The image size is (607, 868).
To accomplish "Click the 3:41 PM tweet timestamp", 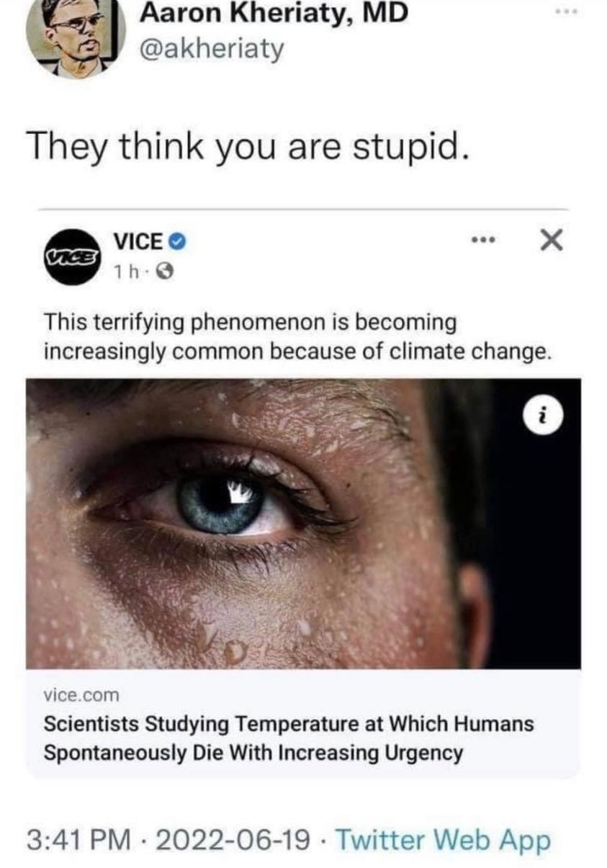I will [x=79, y=841].
